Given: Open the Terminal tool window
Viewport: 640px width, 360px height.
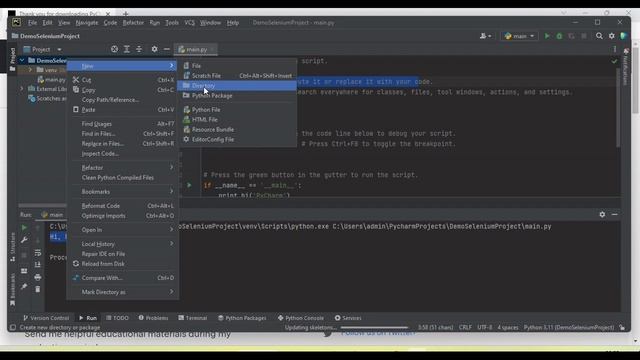Looking at the screenshot, I should click(193, 318).
